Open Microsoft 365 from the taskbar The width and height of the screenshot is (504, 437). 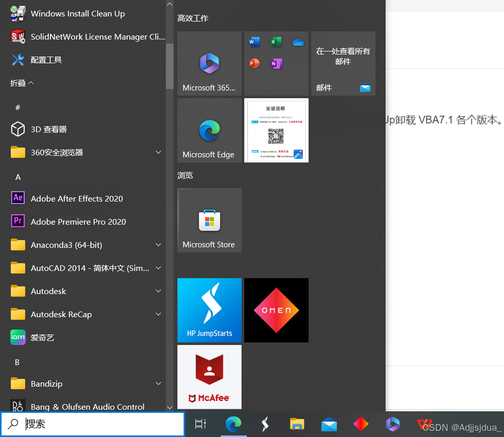[393, 424]
